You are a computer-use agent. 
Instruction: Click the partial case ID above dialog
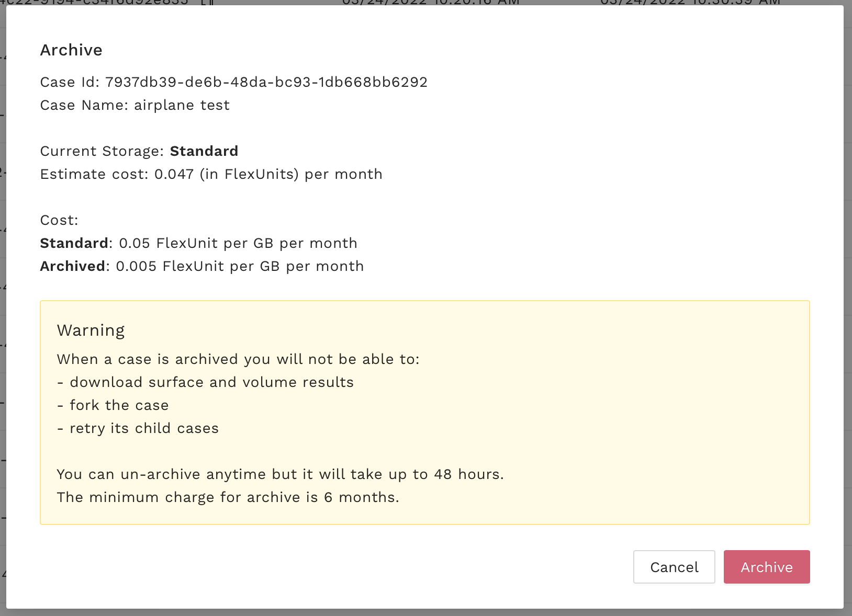tap(94, 3)
